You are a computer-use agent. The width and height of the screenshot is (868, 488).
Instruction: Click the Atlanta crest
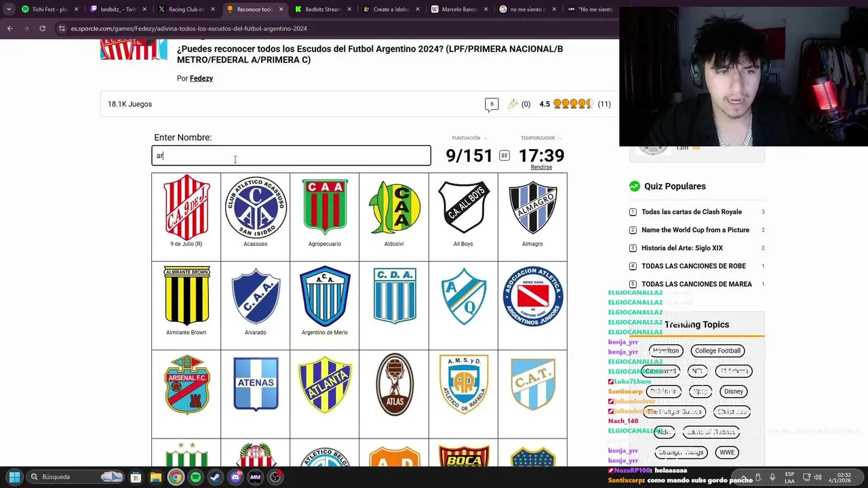coord(325,384)
